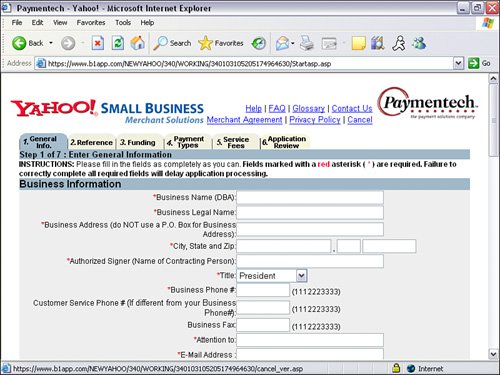Switch to the 3. Funding tab
Image resolution: width=500 pixels, height=375 pixels.
(138, 142)
